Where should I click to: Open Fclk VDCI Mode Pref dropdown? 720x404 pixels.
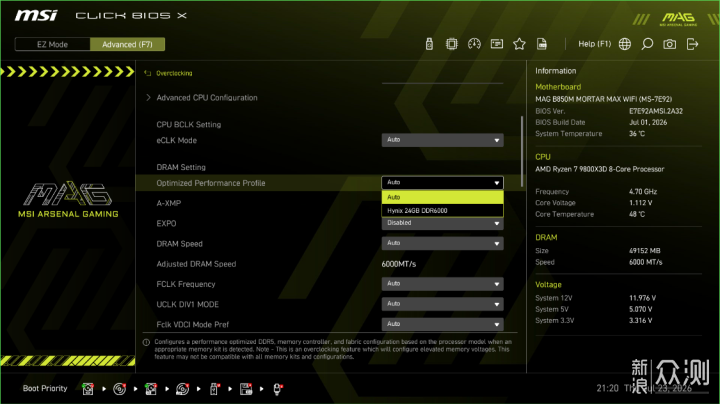pos(443,325)
